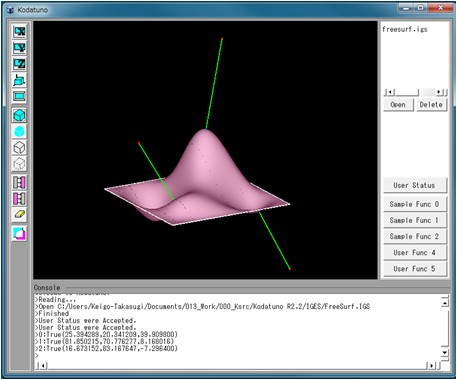The width and height of the screenshot is (457, 380).
Task: Click the console scroll down arrow
Action: click(445, 352)
